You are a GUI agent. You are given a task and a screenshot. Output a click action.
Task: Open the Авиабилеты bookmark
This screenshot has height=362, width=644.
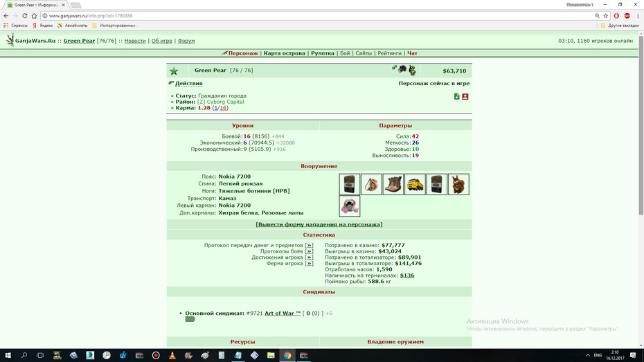click(73, 26)
